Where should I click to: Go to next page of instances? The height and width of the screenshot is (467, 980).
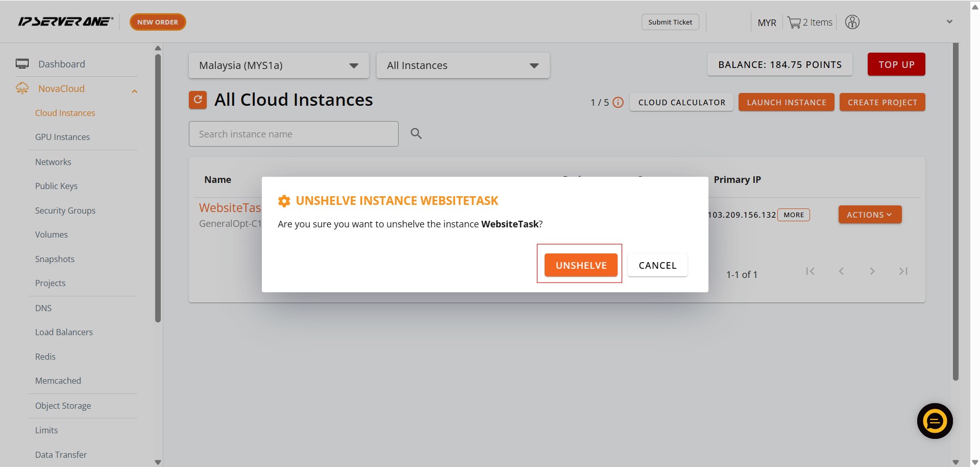point(872,271)
